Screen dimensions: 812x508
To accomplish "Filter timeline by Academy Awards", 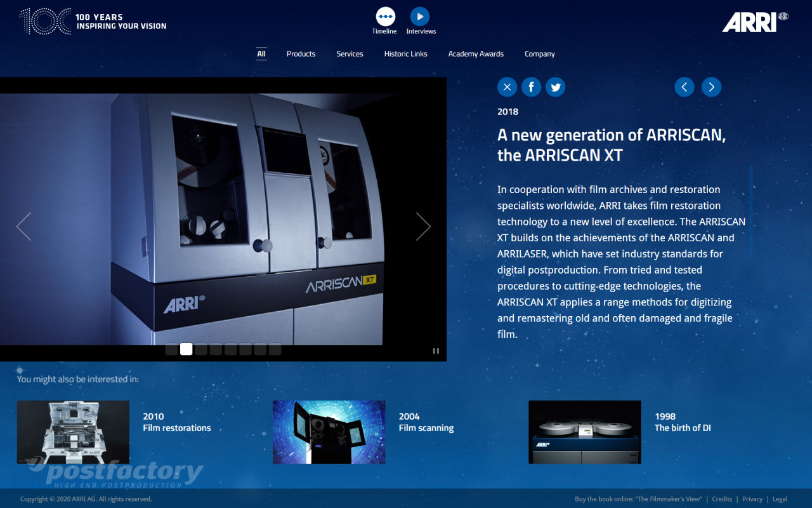I will pos(476,54).
